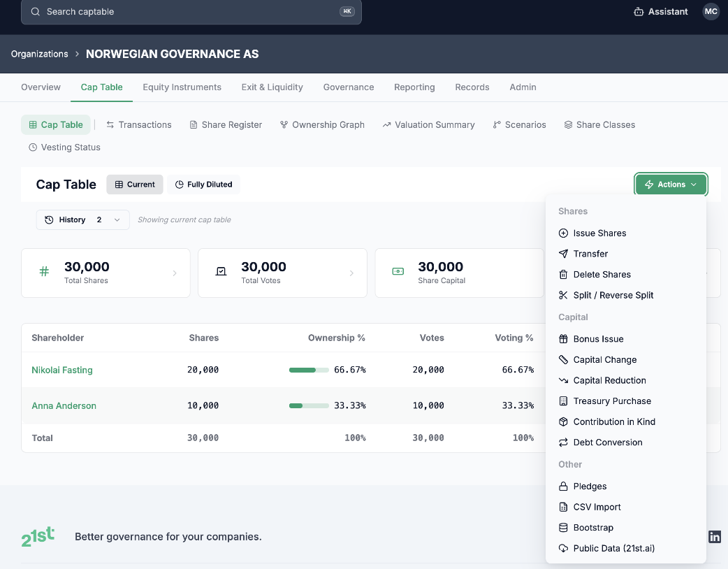Open the Ownership Graph sub-tab
The image size is (728, 569).
click(x=322, y=125)
